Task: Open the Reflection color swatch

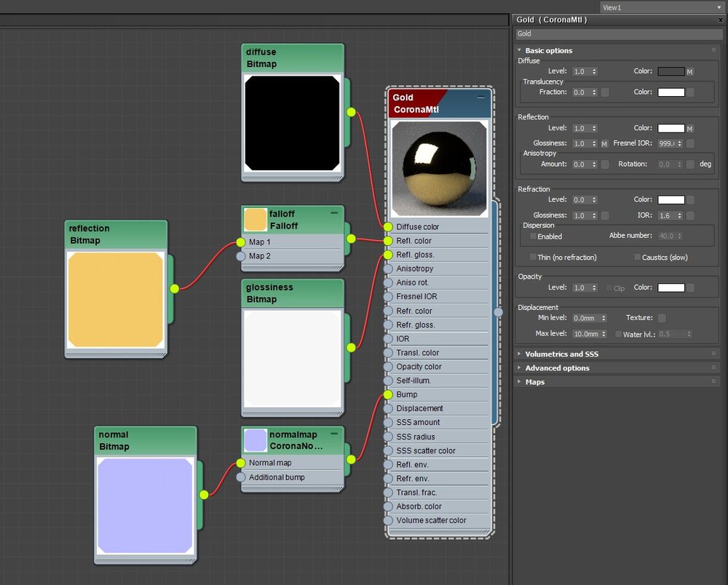Action: point(671,129)
